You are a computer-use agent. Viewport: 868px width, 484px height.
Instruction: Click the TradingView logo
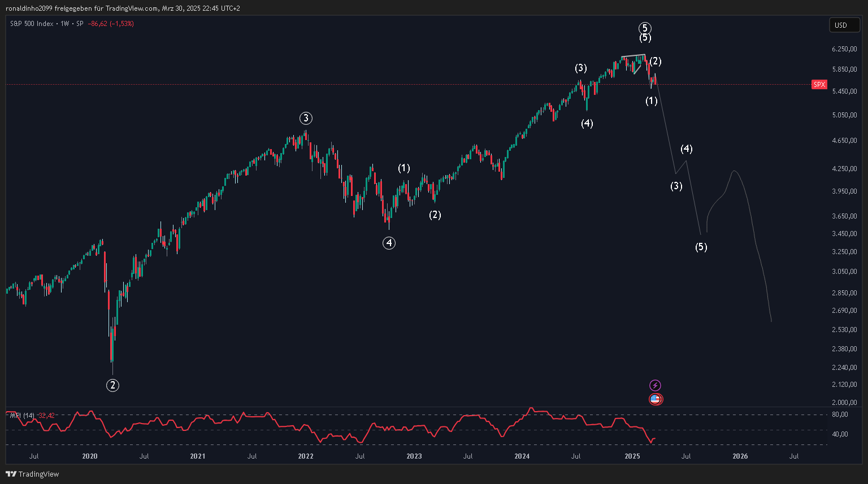tap(32, 474)
